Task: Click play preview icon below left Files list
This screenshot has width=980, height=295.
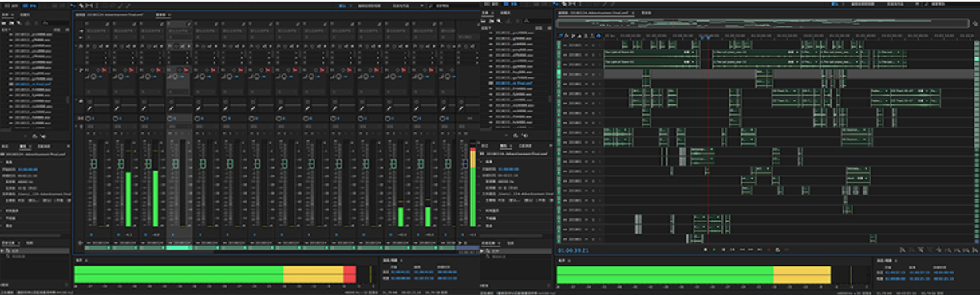Action: point(26,136)
